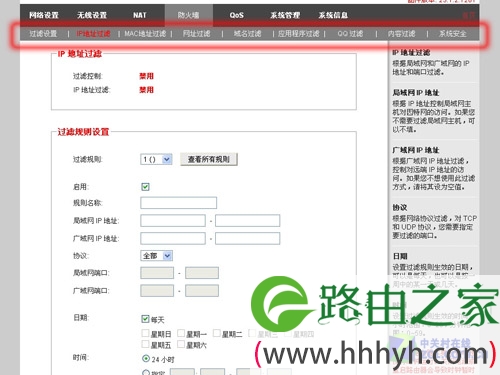Expand the 协议 dropdown set to 全部
The image size is (500, 375).
(156, 256)
